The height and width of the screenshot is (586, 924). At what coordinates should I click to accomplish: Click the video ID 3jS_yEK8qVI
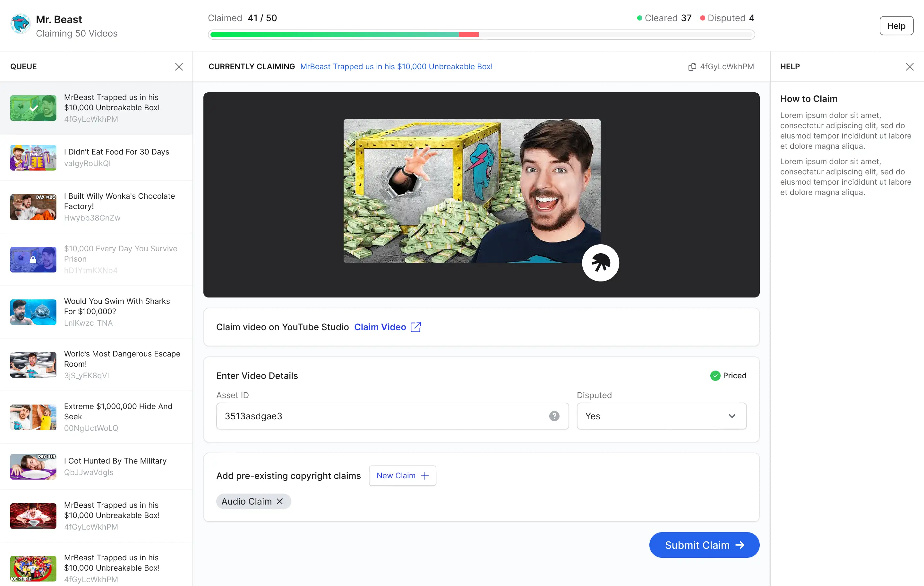pos(86,376)
